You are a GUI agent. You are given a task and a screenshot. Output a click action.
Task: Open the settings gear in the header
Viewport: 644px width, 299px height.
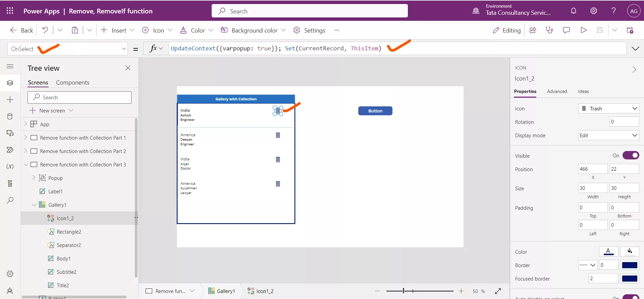pyautogui.click(x=594, y=11)
